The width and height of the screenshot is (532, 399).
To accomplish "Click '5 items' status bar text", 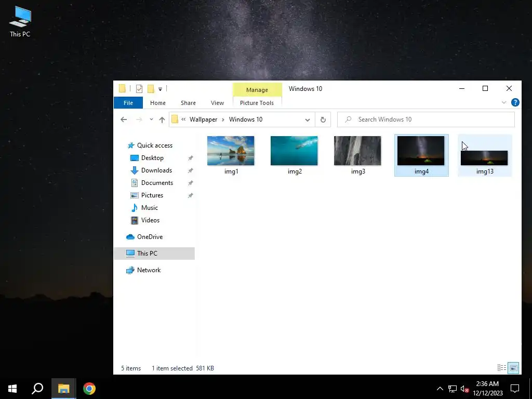I will (x=131, y=368).
